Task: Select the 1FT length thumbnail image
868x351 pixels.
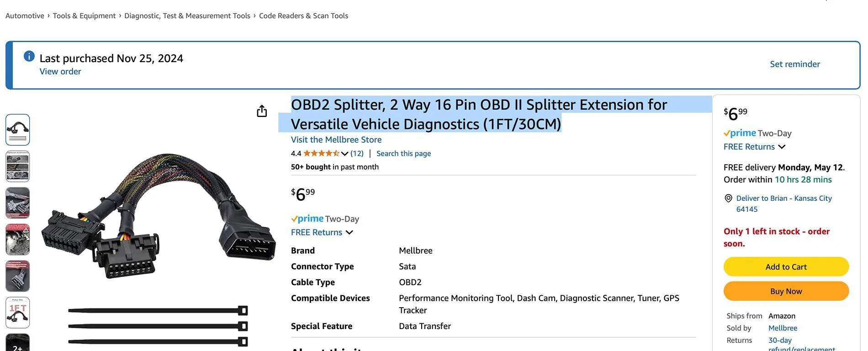Action: (18, 313)
